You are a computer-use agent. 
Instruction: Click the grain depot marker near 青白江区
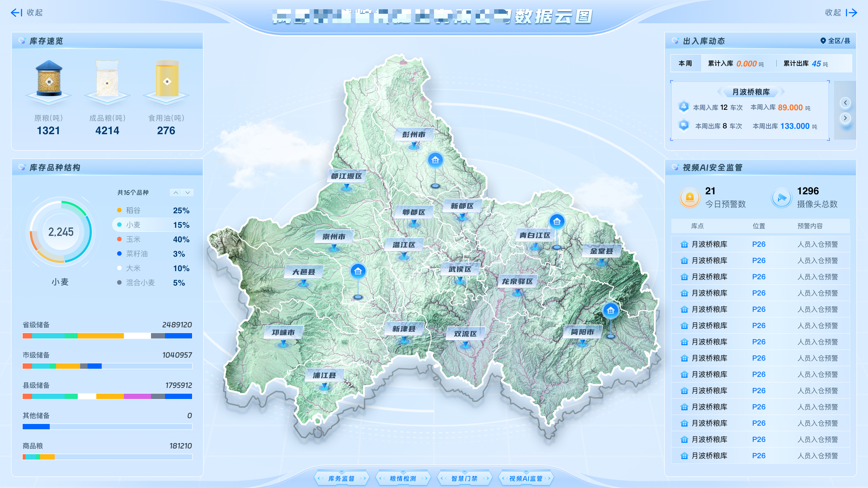(557, 222)
